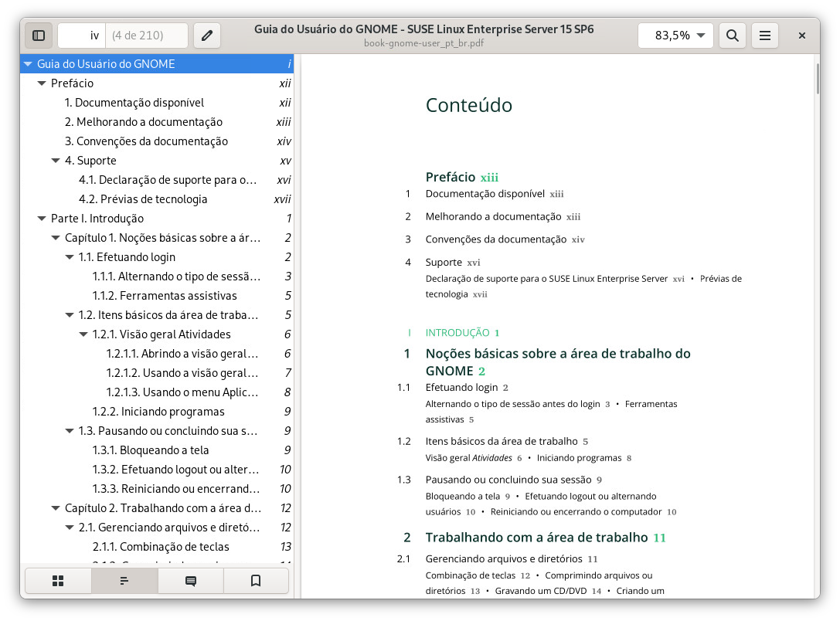
Task: Open 1.2.2. Iniciando programas entry
Action: 157,412
